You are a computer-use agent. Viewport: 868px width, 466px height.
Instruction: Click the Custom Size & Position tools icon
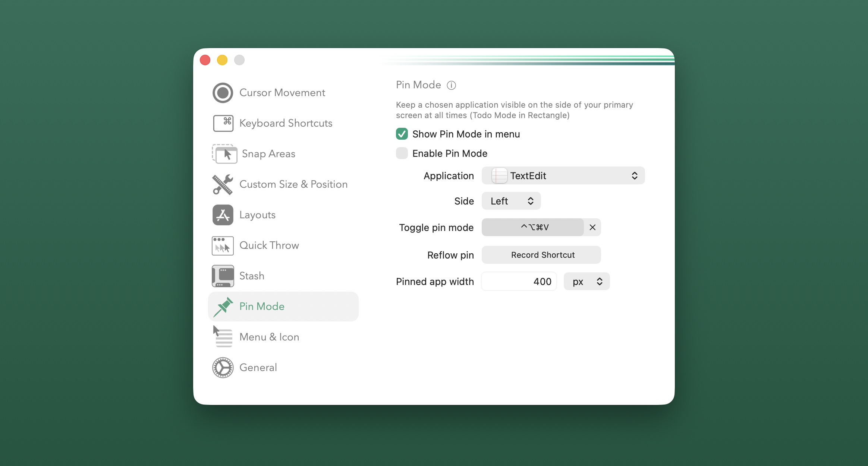pyautogui.click(x=223, y=184)
